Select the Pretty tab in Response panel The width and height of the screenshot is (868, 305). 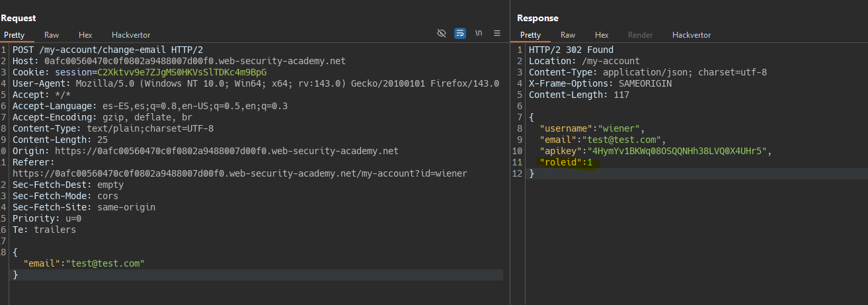point(530,35)
